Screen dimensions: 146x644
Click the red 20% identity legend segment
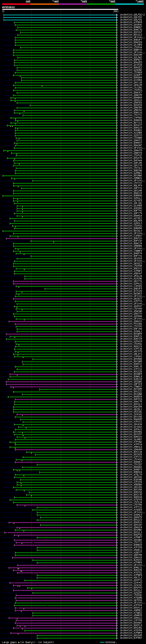pos(16,4)
